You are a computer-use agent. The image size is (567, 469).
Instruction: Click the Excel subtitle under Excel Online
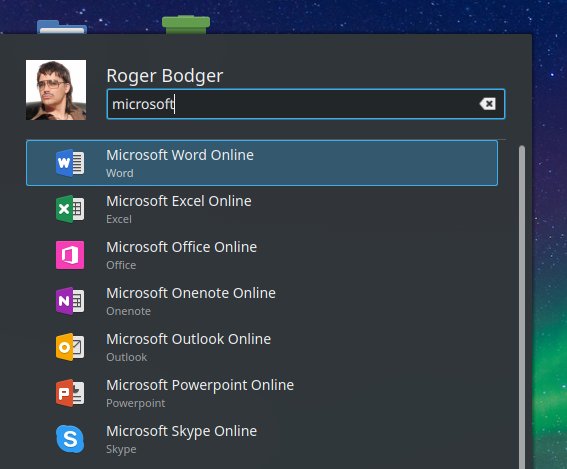coord(119,219)
